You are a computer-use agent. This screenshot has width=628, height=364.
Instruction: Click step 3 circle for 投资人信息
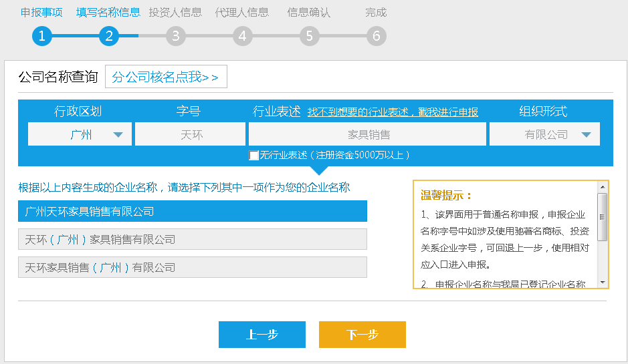[x=175, y=36]
